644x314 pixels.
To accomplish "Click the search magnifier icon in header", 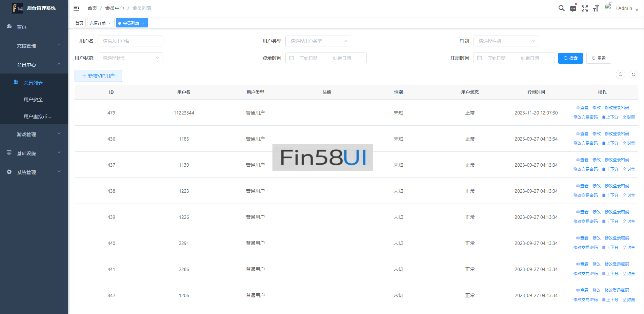I will click(x=561, y=8).
